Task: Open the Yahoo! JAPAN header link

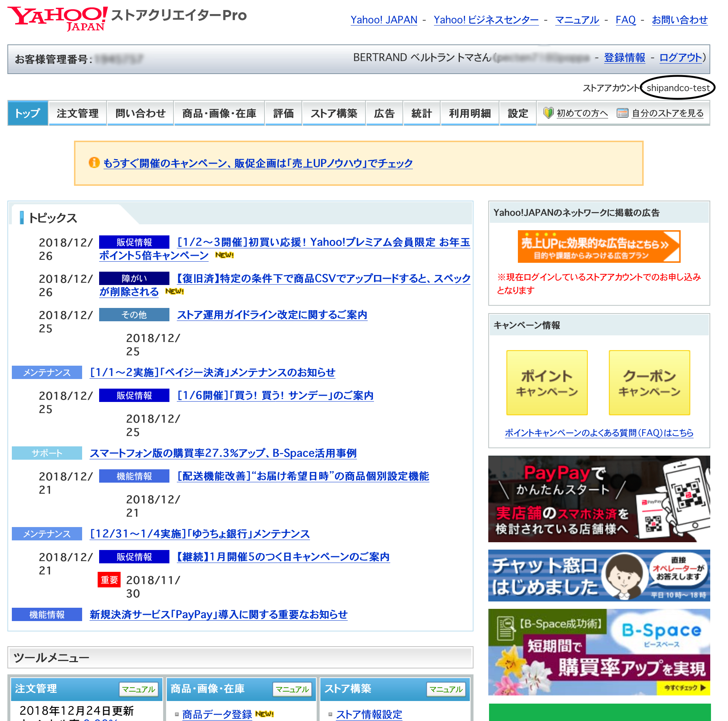Action: (384, 20)
